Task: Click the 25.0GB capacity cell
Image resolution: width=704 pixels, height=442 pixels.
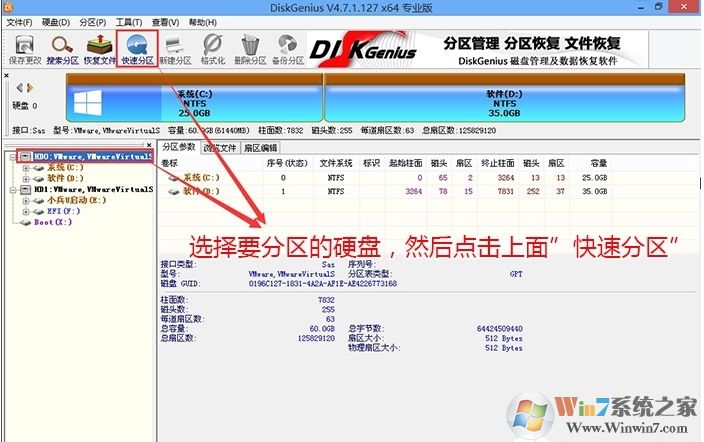Action: [x=594, y=178]
